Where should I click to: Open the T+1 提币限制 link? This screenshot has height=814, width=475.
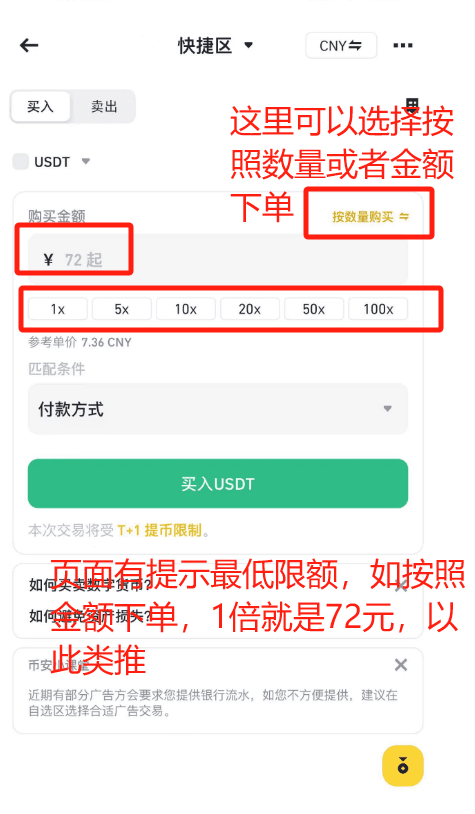(159, 531)
